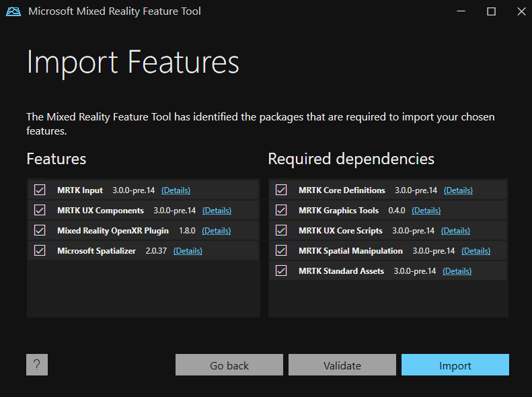Open Details link for MRTK Input
This screenshot has height=397, width=532.
(176, 190)
